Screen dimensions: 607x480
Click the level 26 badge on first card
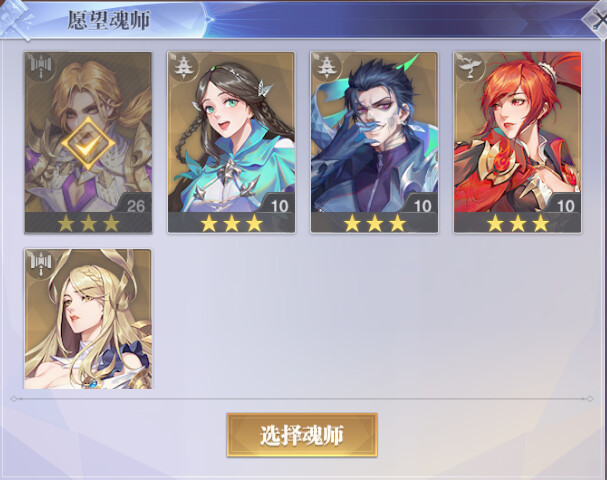point(135,206)
